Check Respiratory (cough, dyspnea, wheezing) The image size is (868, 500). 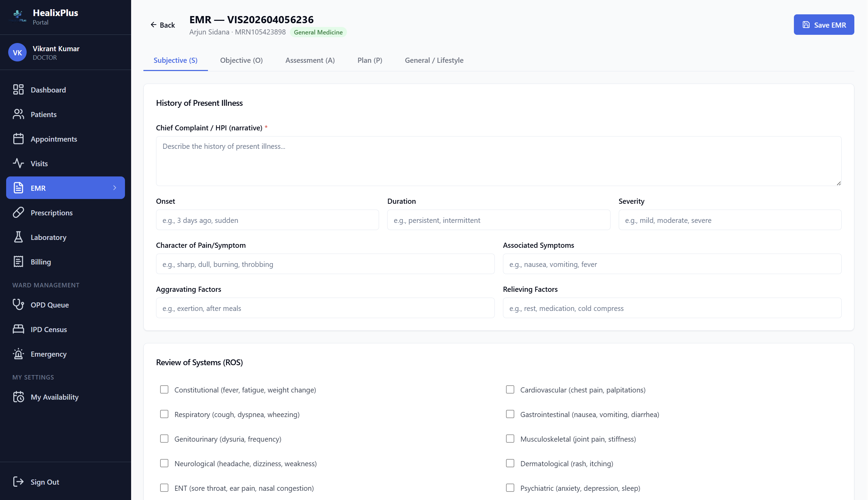tap(164, 414)
